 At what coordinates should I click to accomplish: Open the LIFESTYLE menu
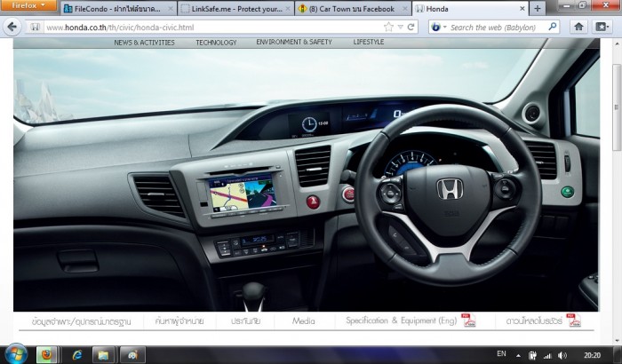point(369,42)
